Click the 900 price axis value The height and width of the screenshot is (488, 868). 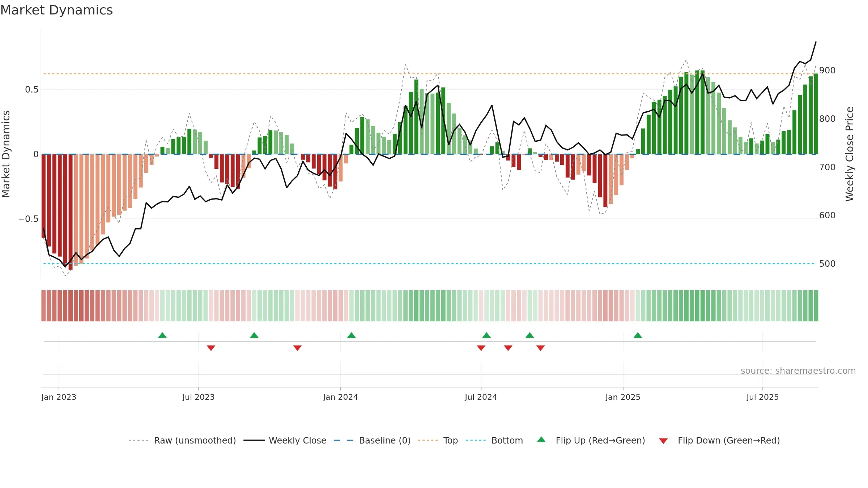coord(827,70)
